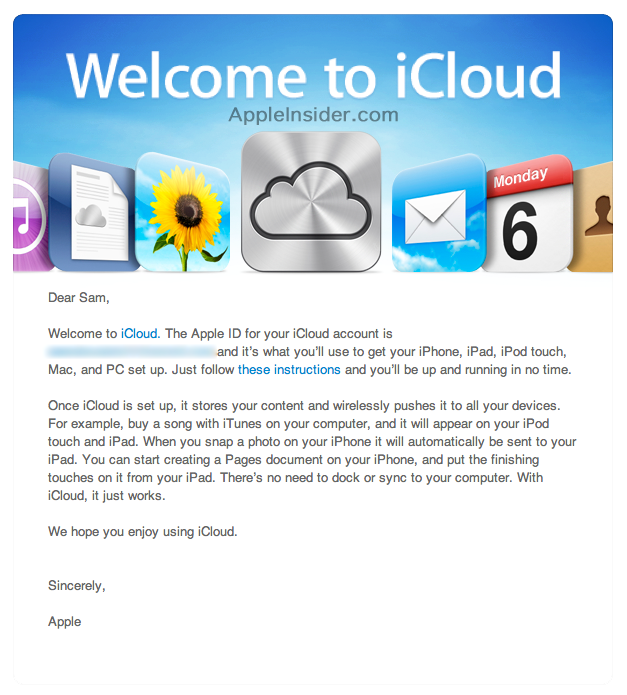Select the Contacts icon at right edge
This screenshot has width=627, height=695.
tap(598, 218)
